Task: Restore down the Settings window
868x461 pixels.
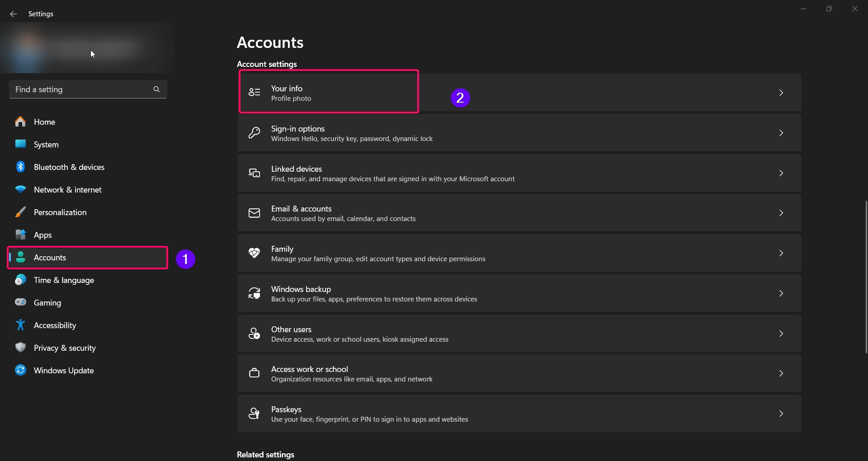Action: (x=829, y=9)
